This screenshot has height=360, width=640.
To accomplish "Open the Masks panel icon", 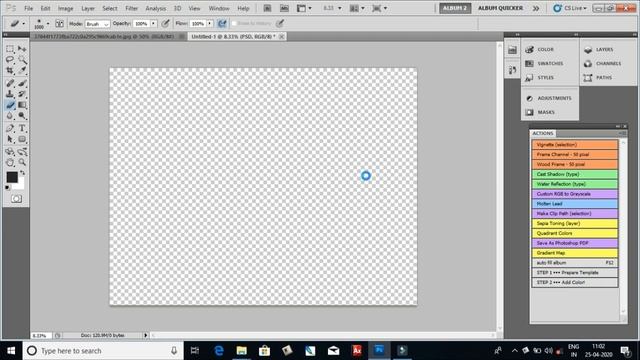I will (x=529, y=112).
